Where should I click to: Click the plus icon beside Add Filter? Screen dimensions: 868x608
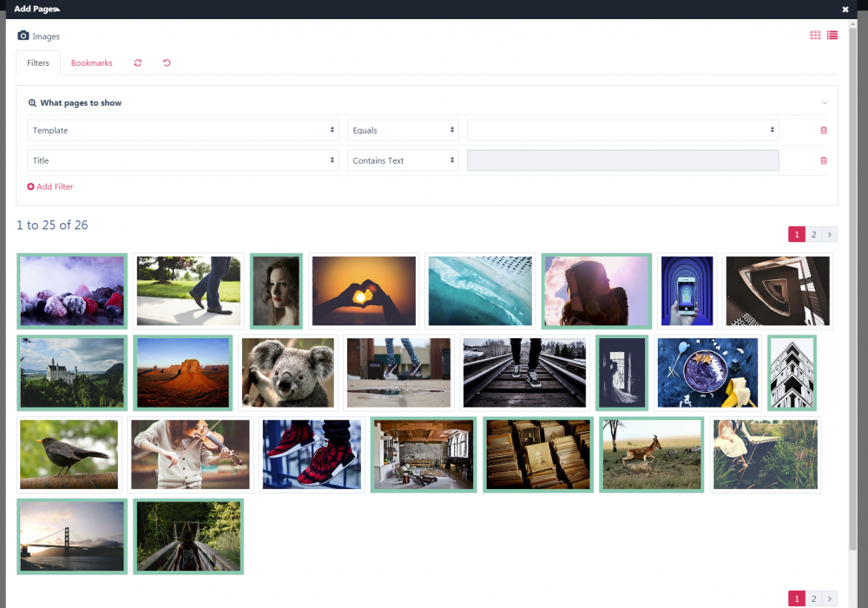31,186
